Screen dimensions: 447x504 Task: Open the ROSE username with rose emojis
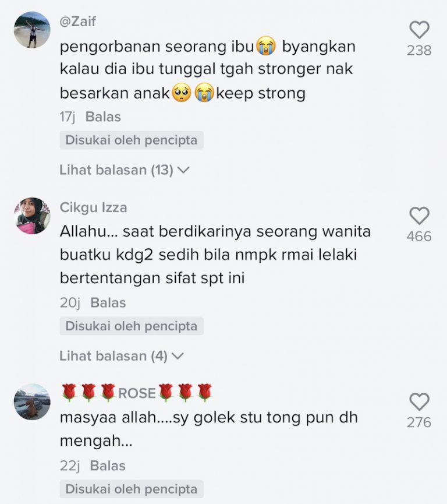click(x=136, y=393)
